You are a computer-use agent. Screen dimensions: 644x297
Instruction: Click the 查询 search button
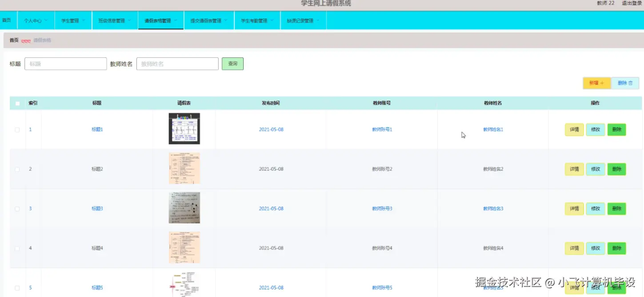click(232, 64)
